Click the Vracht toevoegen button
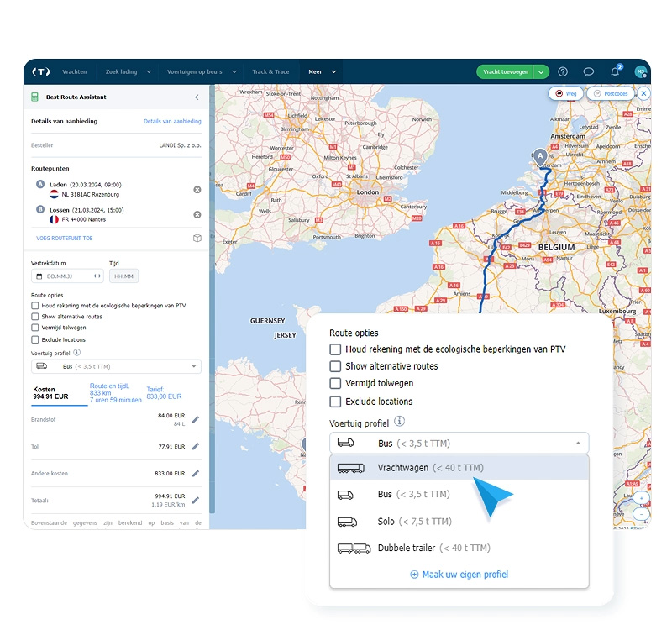Screen dimensions: 672x630 (x=506, y=72)
